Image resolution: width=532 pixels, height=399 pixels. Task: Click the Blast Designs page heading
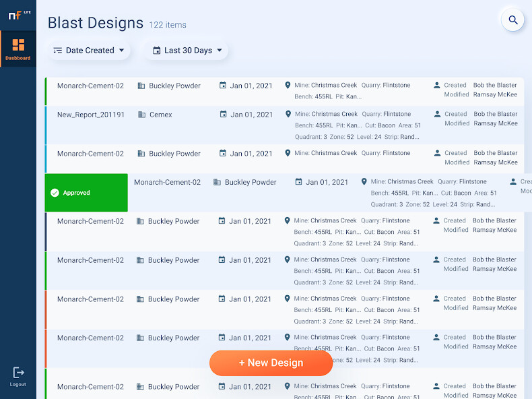(x=96, y=23)
